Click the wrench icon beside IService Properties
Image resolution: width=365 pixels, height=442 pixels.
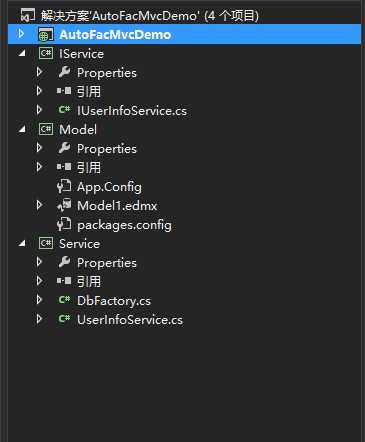(64, 72)
